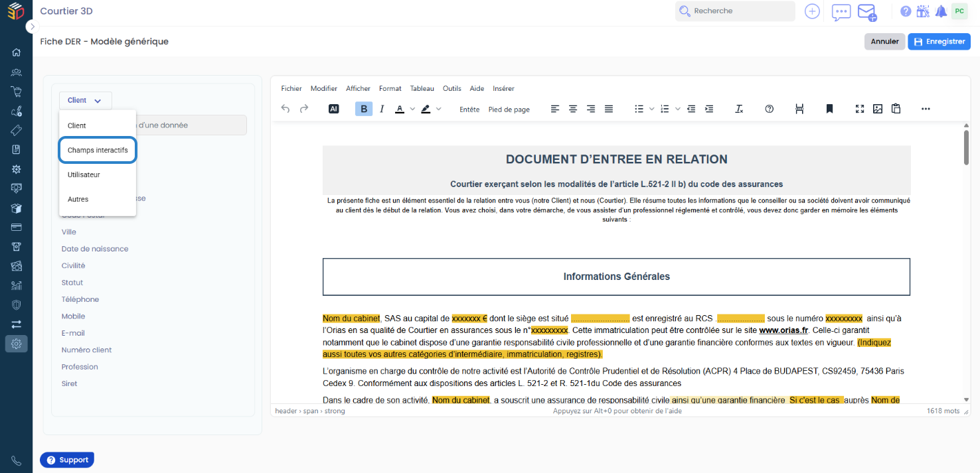Open contacts people icon in sidebar
Screen dimensions: 980x473
click(x=17, y=72)
